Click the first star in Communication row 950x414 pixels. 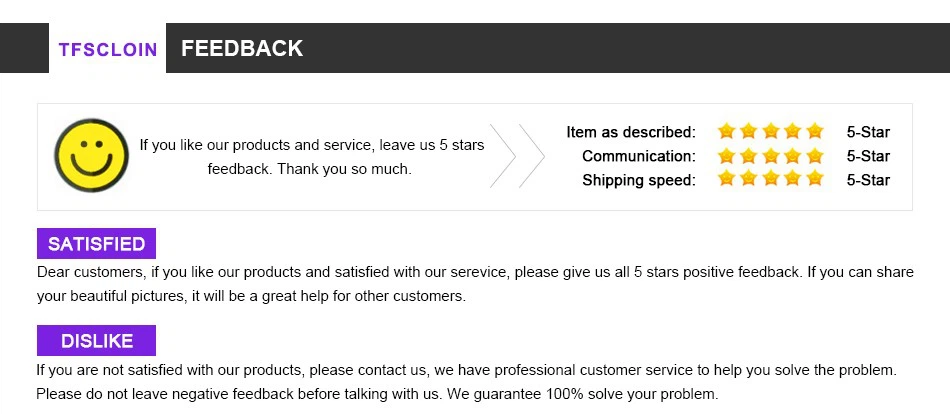[x=726, y=156]
